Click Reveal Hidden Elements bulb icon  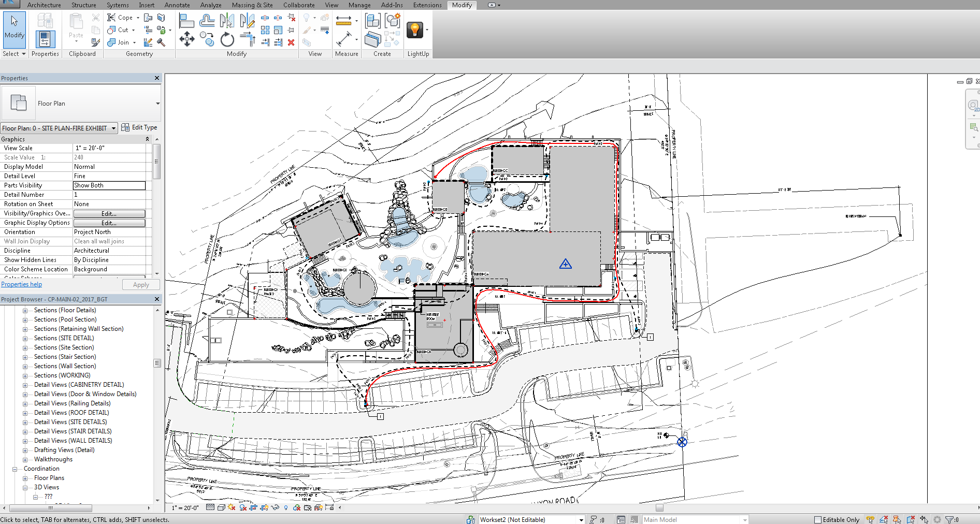click(x=286, y=507)
